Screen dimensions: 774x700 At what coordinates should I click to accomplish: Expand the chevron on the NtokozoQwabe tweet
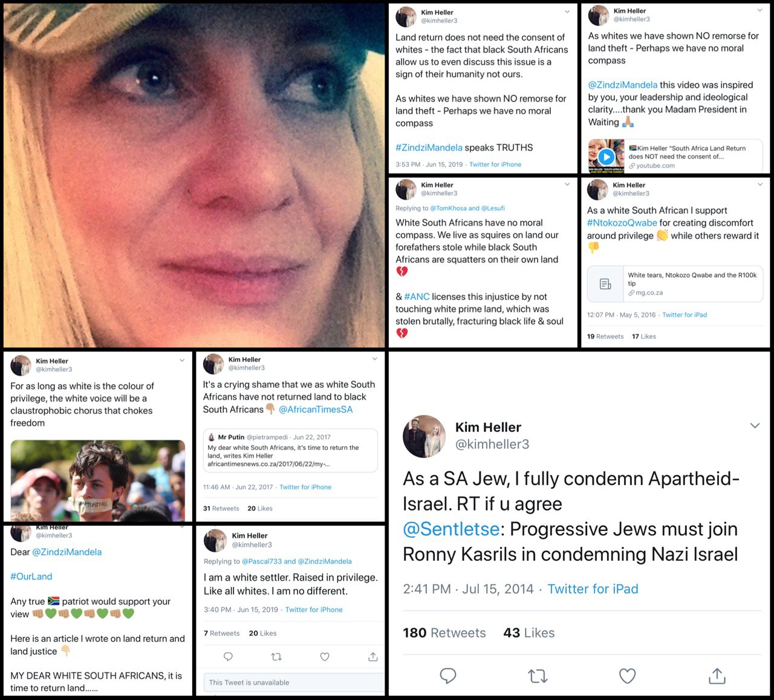point(760,184)
